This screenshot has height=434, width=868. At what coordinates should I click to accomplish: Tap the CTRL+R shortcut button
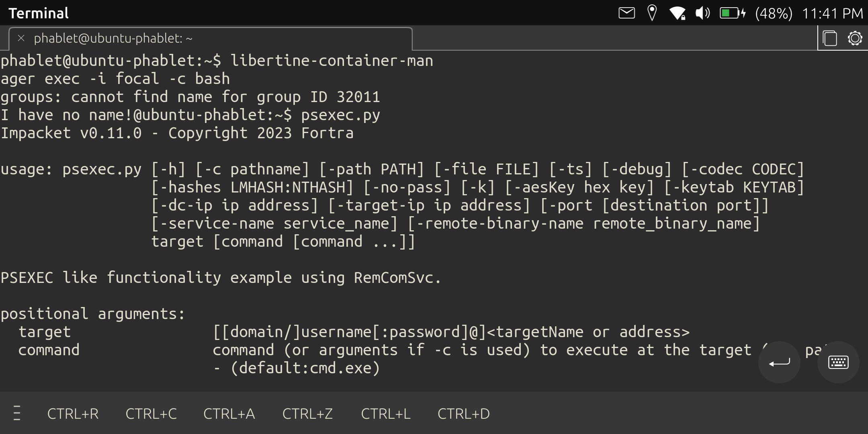(73, 414)
